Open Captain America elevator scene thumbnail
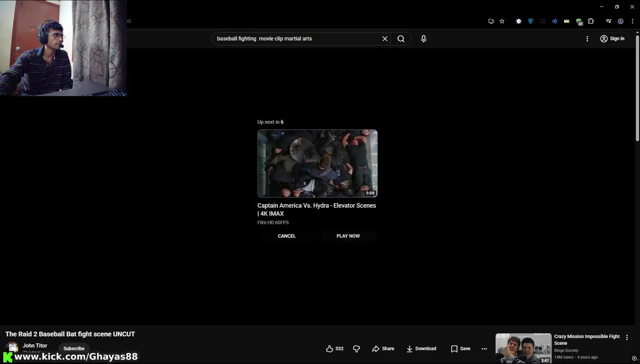 pyautogui.click(x=317, y=163)
